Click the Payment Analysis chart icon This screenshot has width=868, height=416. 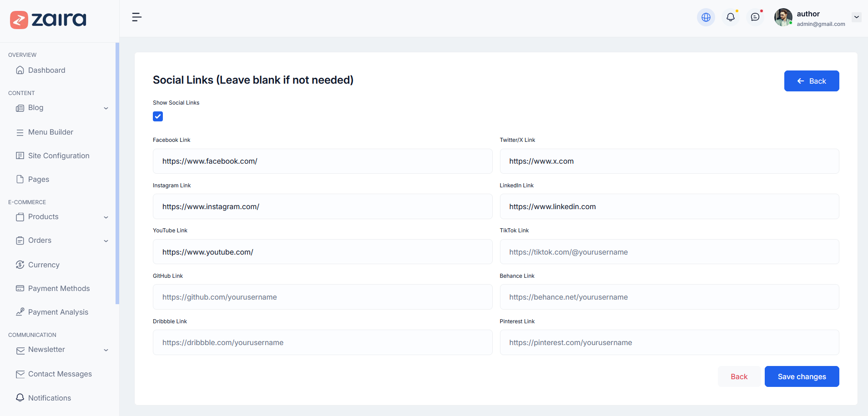pyautogui.click(x=20, y=312)
